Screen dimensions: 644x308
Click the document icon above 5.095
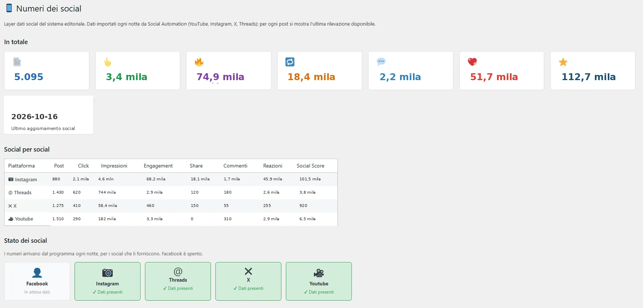tap(17, 62)
